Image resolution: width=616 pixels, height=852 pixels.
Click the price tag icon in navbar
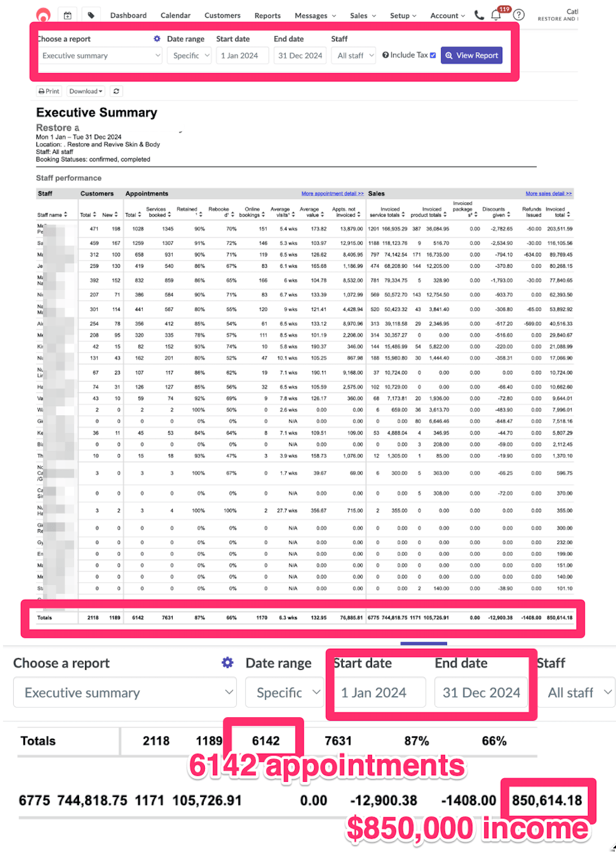(91, 16)
